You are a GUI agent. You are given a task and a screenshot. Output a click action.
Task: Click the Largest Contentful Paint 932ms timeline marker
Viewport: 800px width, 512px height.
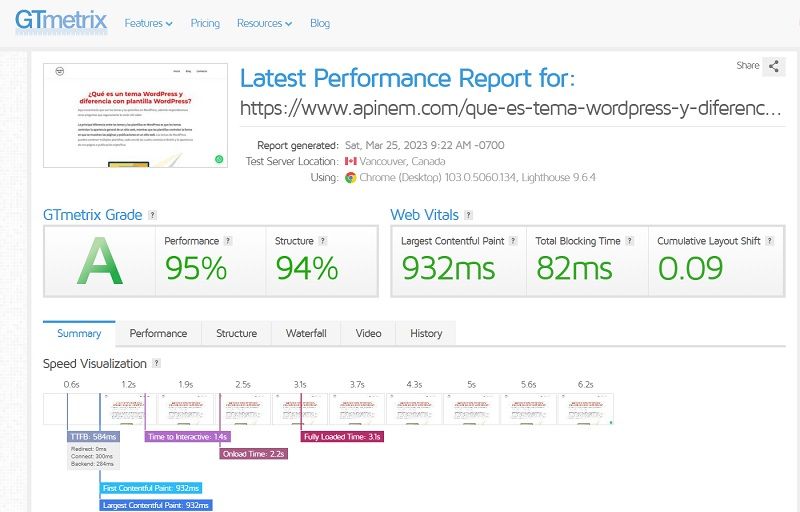tap(156, 505)
